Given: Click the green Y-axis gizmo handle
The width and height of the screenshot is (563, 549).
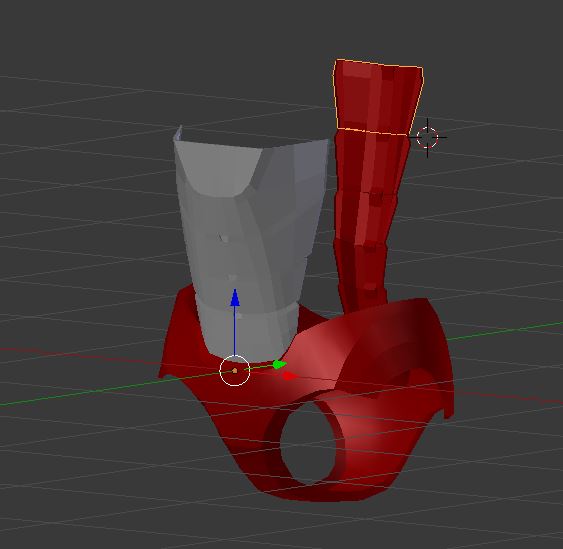Looking at the screenshot, I should click(279, 365).
